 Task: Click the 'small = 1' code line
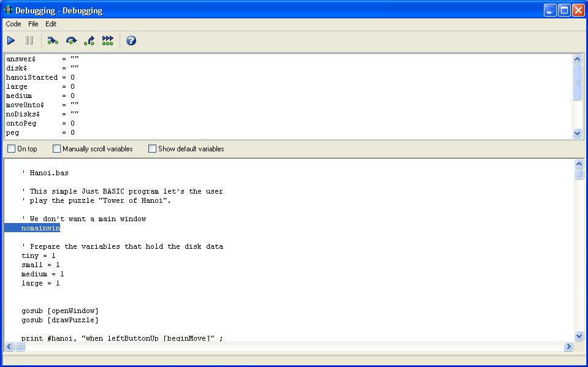[40, 265]
